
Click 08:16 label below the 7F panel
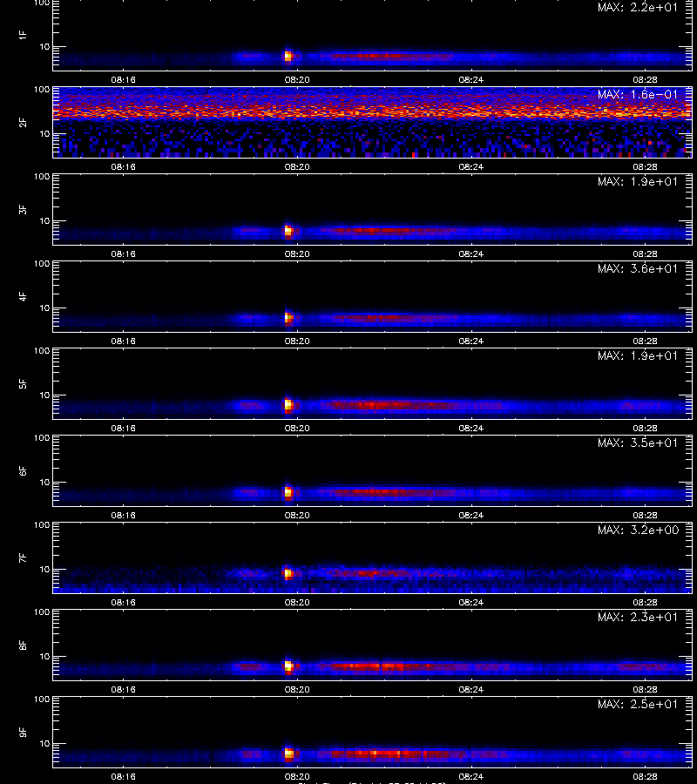pos(123,602)
